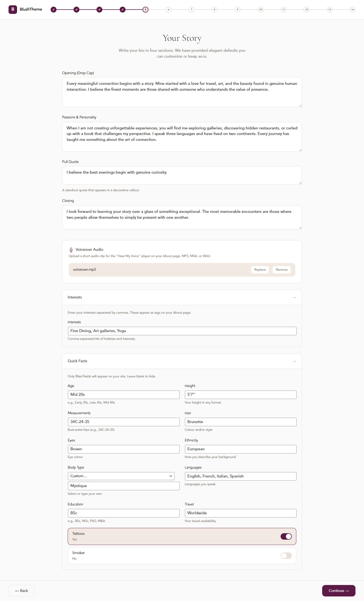Select the first completed step checkmark
The width and height of the screenshot is (364, 601).
pos(54,9)
